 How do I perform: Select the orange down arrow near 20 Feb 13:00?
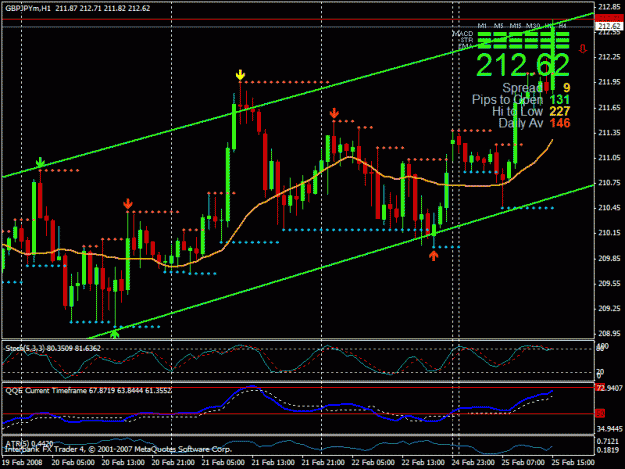[x=128, y=204]
